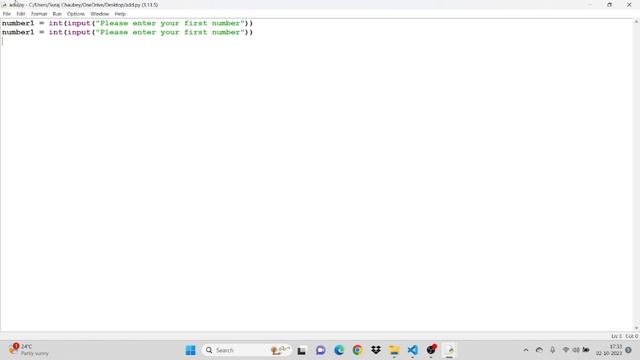
Task: Click the Ln line indicator in status bar
Action: 616,336
